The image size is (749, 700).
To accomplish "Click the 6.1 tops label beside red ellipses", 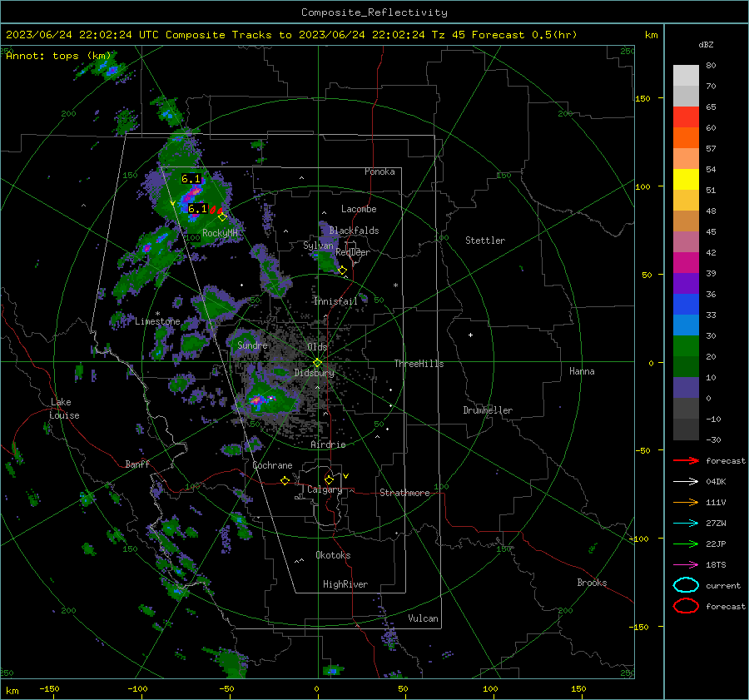I will pyautogui.click(x=197, y=209).
